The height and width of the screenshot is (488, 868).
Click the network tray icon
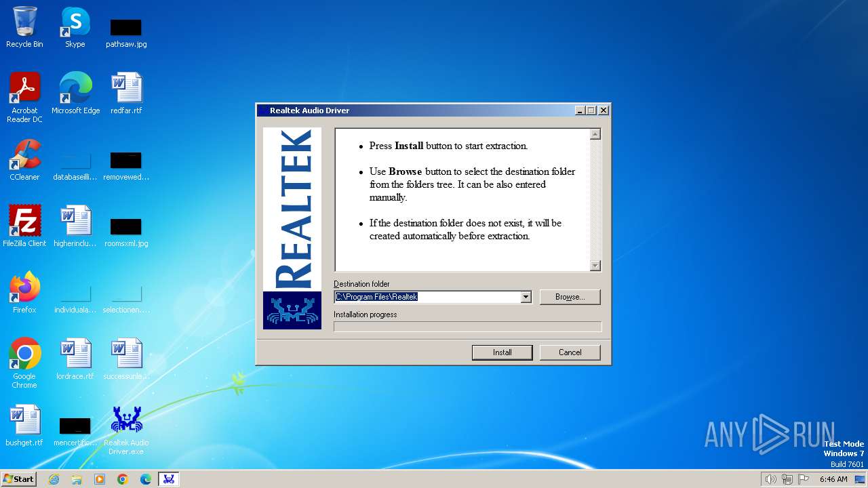coord(787,479)
